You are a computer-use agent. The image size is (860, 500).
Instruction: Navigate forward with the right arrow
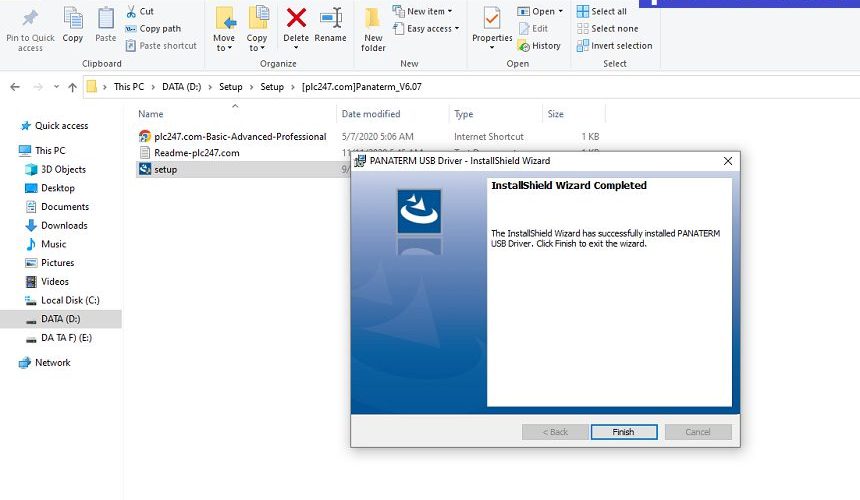[x=38, y=87]
